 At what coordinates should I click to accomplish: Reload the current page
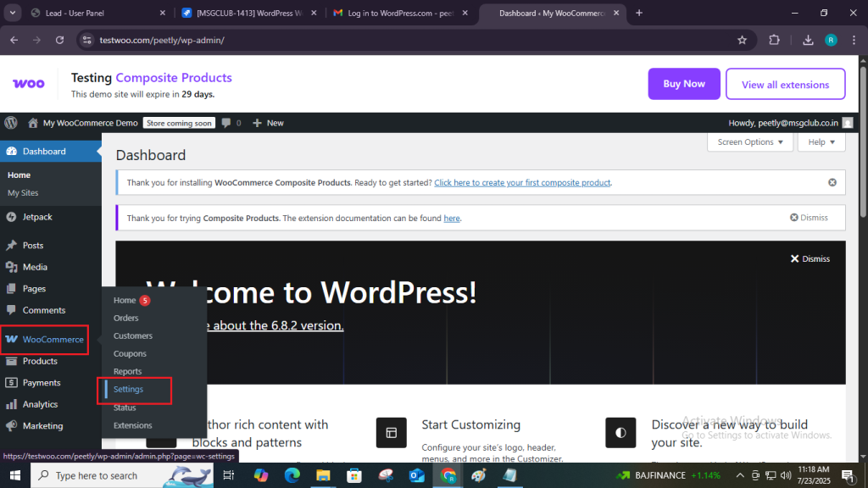(x=60, y=40)
